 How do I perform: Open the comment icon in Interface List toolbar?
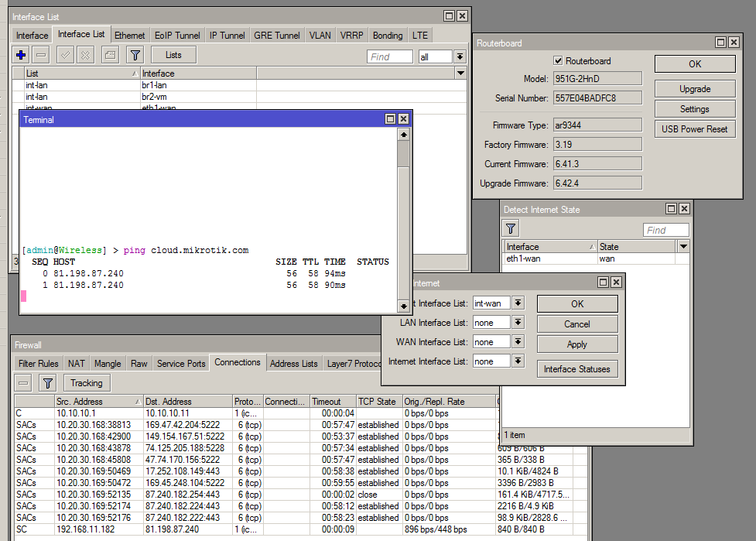coord(111,55)
